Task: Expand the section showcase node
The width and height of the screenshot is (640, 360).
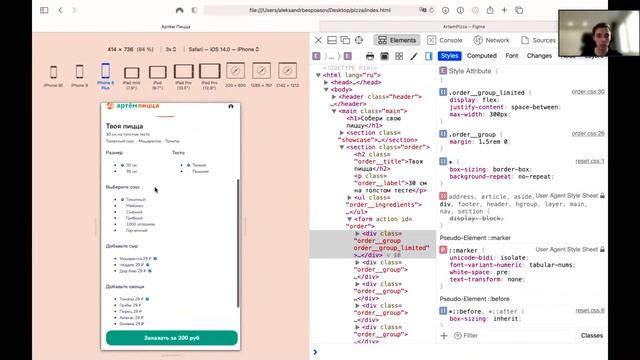Action: [342, 133]
